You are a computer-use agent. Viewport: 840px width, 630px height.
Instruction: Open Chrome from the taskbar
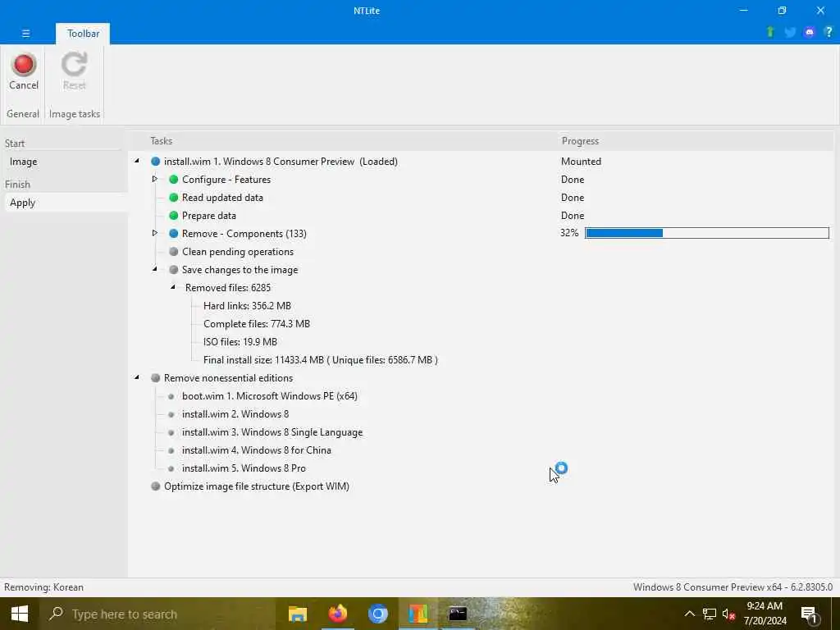[x=377, y=614]
